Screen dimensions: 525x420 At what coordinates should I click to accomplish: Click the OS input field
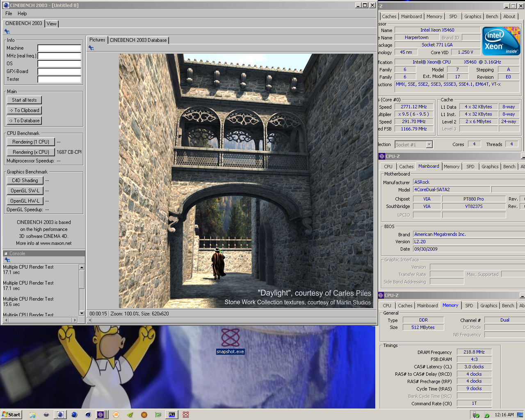click(59, 64)
